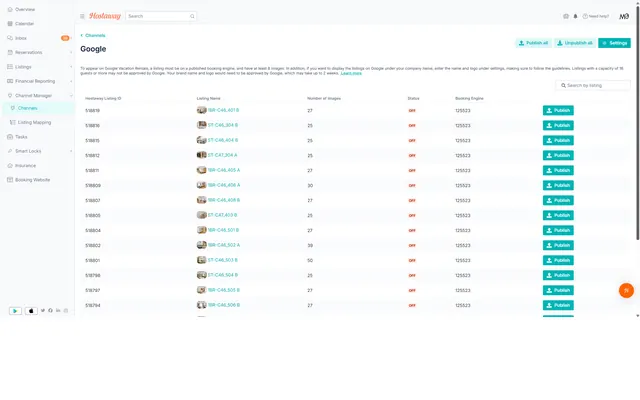Open the Twitter social icon
This screenshot has height=400, width=640.
pos(43,311)
